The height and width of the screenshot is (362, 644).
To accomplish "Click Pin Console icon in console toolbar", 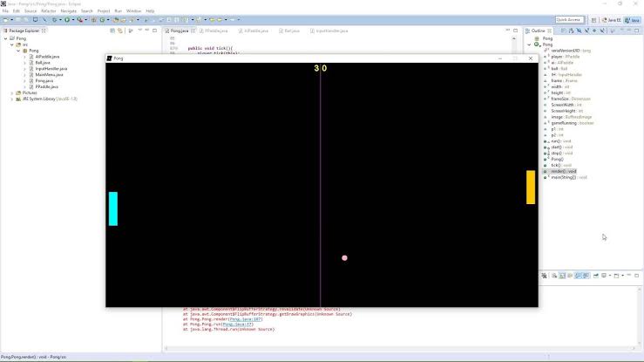I will (595, 276).
